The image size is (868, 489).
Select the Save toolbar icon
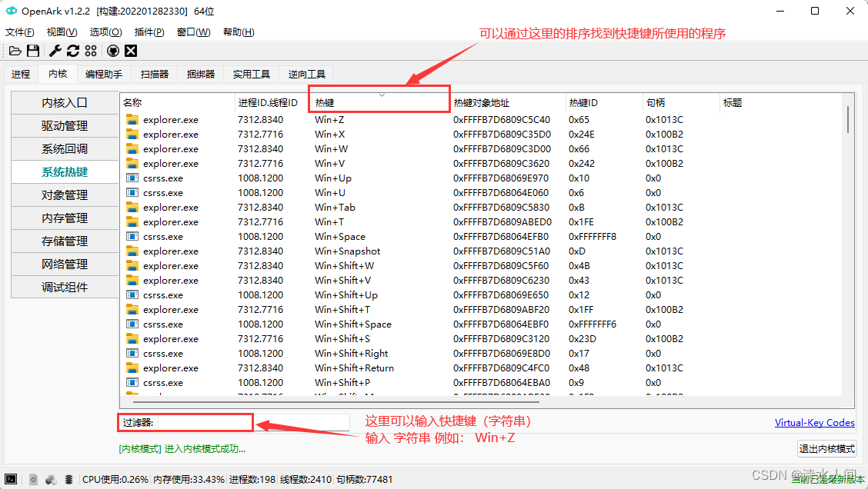pyautogui.click(x=33, y=51)
